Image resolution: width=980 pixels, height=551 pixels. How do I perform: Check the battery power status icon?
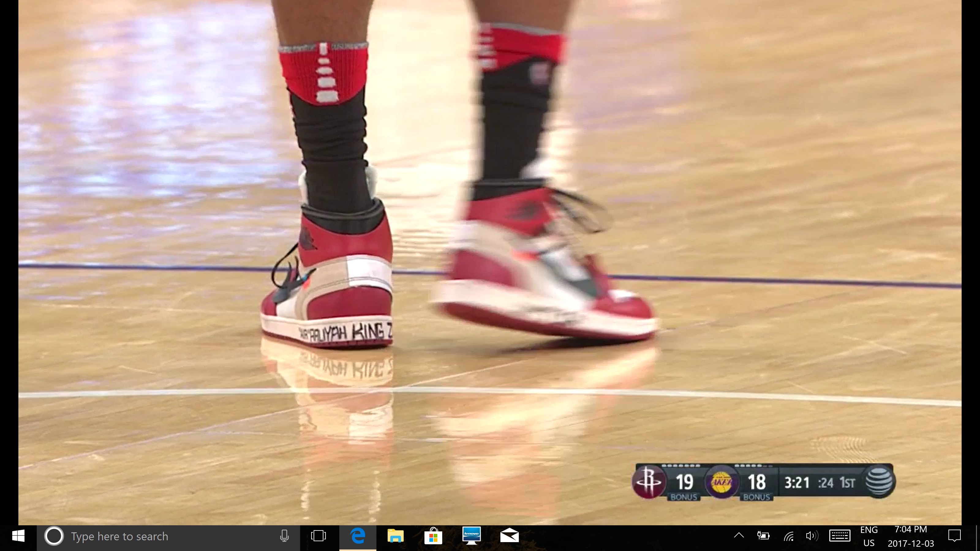coord(763,536)
